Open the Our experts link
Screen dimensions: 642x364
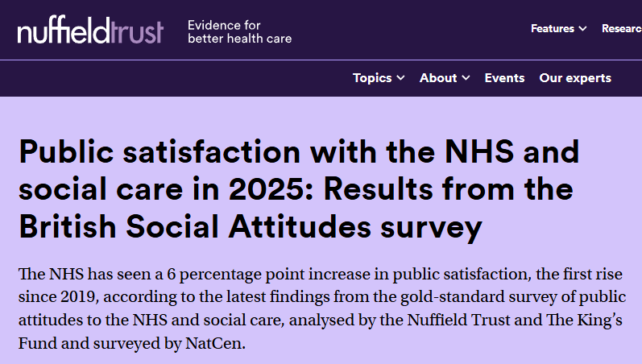coord(575,78)
